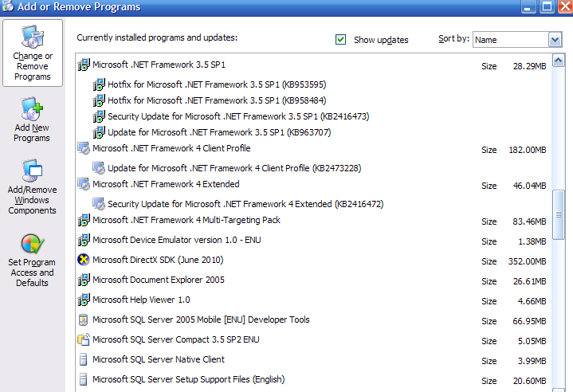The width and height of the screenshot is (573, 392).
Task: Select Update for Client Profile (KB2473228)
Action: click(234, 168)
